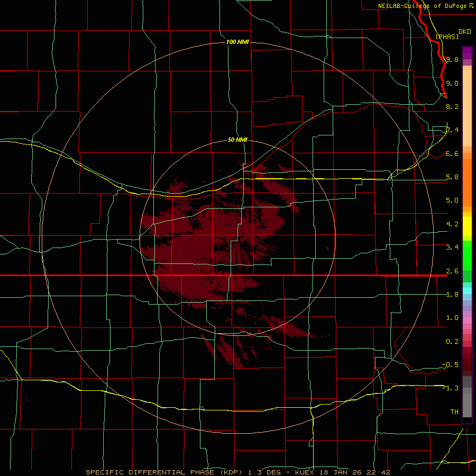Click the 100 NMI range ring label
476x476 pixels.
(237, 42)
